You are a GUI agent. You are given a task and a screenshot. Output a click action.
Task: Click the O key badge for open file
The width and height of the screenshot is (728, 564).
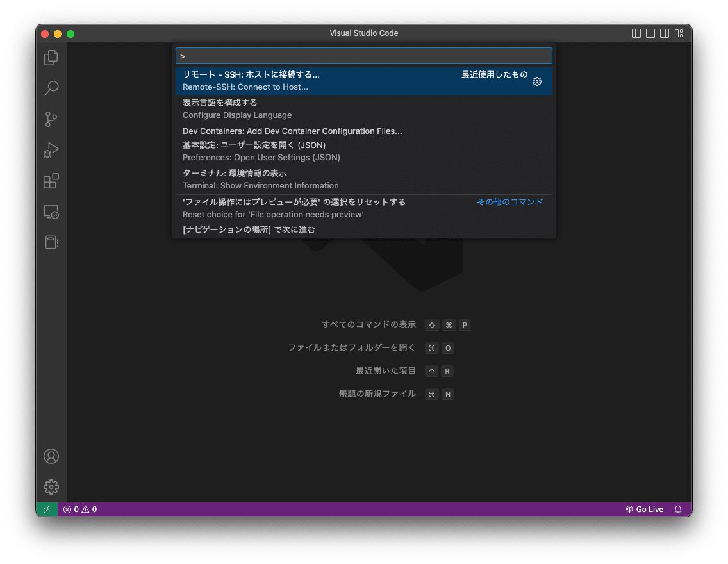point(447,348)
